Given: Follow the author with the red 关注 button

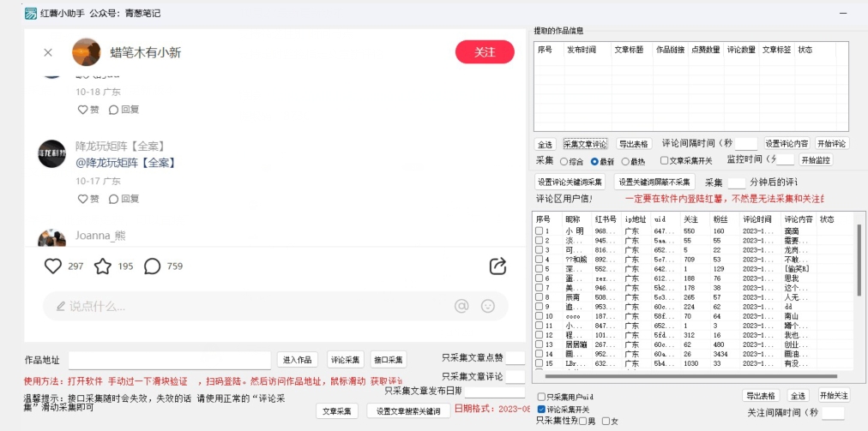Looking at the screenshot, I should tap(485, 52).
